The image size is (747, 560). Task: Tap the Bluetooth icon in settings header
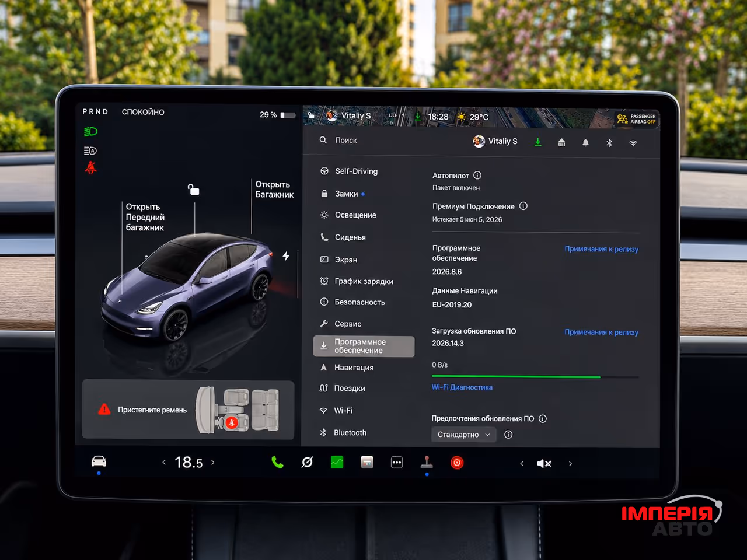[609, 142]
